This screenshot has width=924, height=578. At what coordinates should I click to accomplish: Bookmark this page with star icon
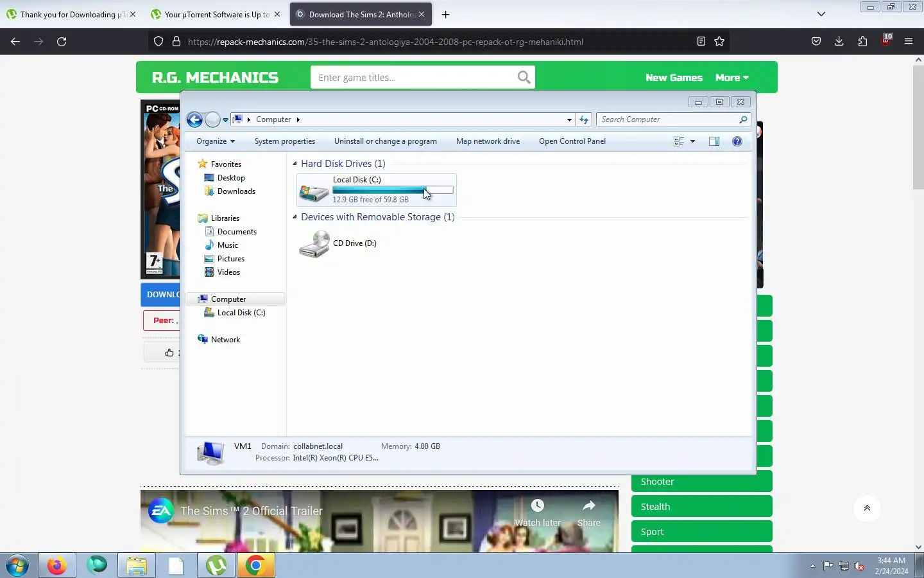click(719, 42)
